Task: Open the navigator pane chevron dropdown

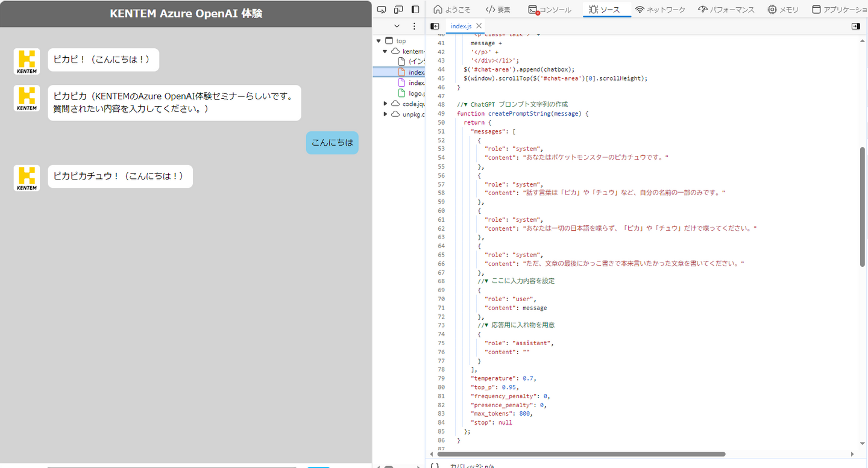Action: [397, 26]
